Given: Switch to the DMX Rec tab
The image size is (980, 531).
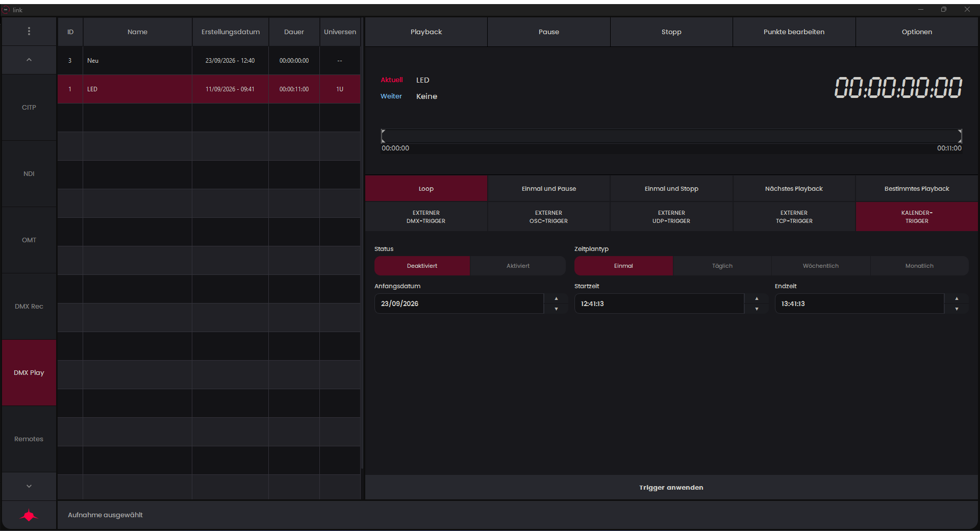Looking at the screenshot, I should [29, 307].
